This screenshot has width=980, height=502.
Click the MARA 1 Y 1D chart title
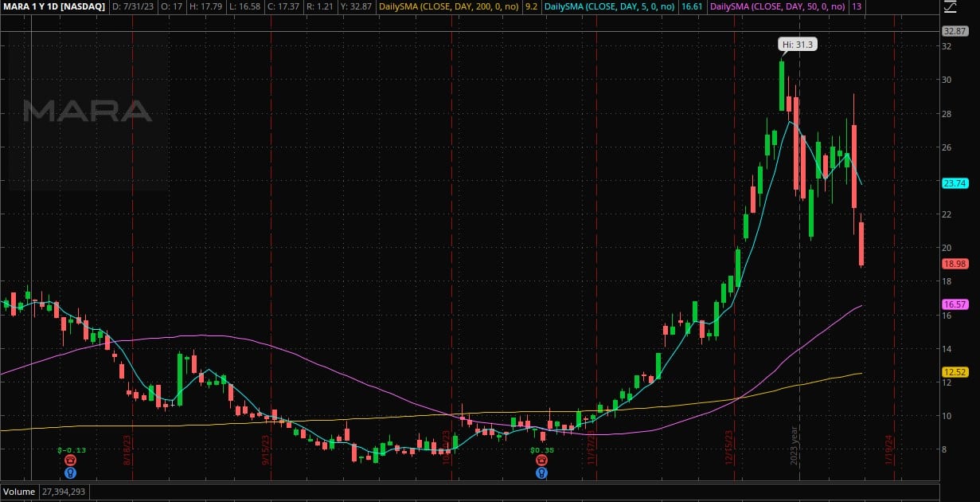coord(54,6)
